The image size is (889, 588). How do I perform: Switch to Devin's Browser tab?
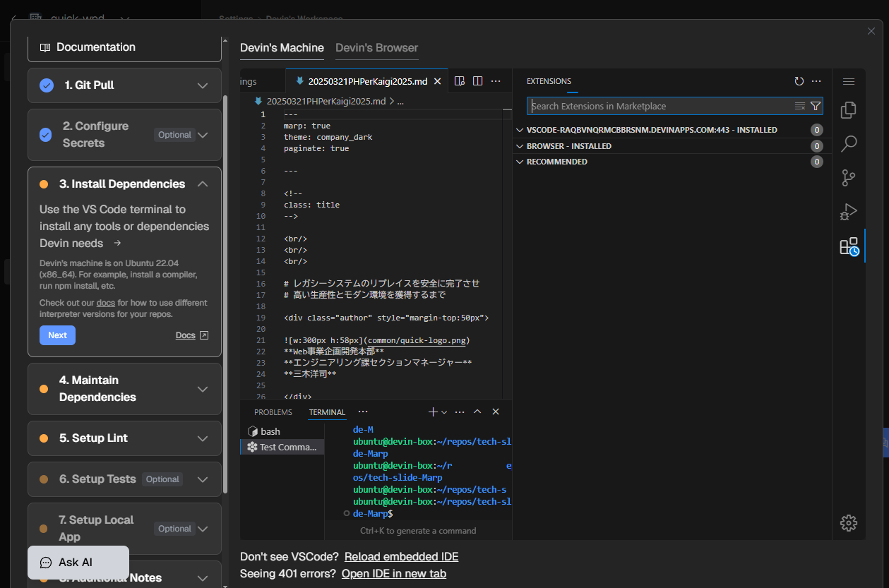pos(376,48)
